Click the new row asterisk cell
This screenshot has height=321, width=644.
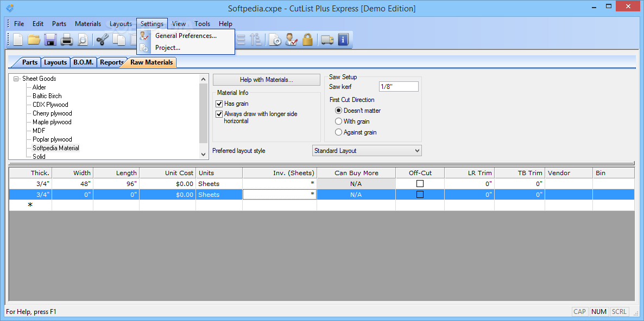tap(30, 205)
